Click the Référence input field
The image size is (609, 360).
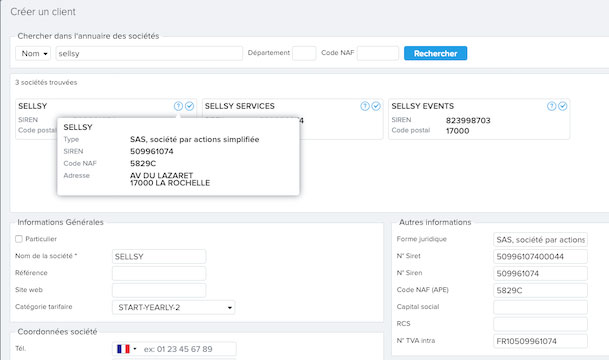tap(159, 273)
